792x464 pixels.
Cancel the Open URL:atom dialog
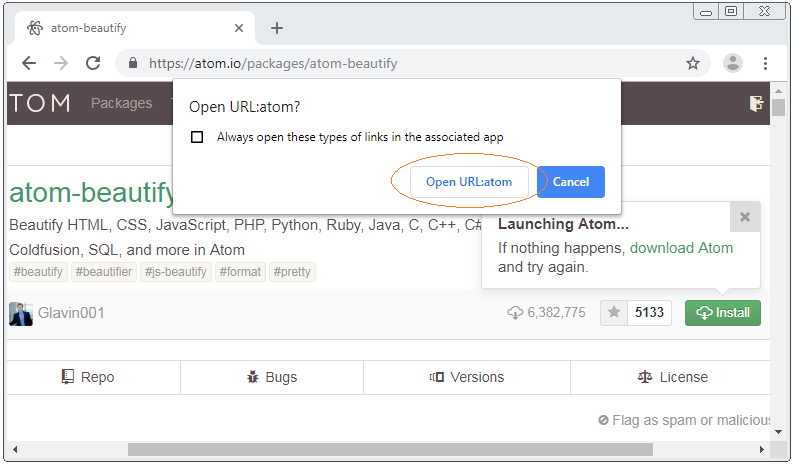click(571, 182)
